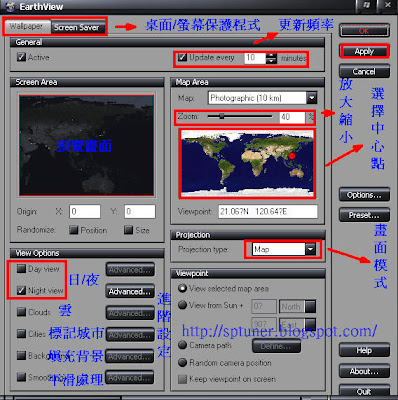Click the update minutes input field

click(x=255, y=58)
